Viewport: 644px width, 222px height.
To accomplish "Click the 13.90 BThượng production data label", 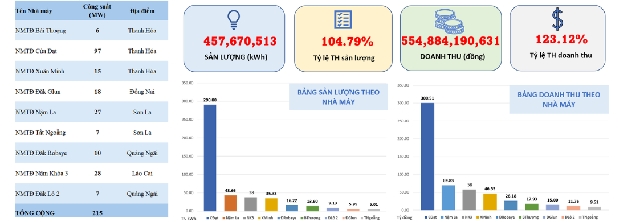I will pos(312,202).
